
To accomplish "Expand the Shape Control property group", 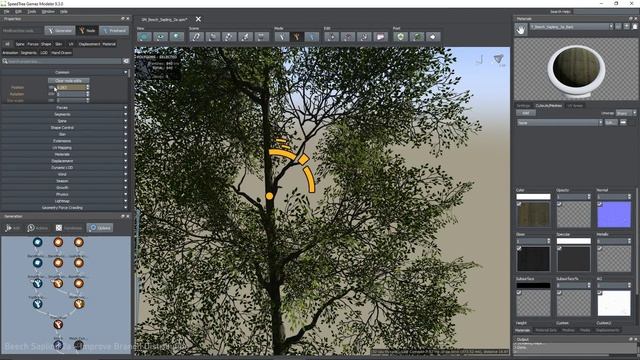I will click(x=64, y=128).
